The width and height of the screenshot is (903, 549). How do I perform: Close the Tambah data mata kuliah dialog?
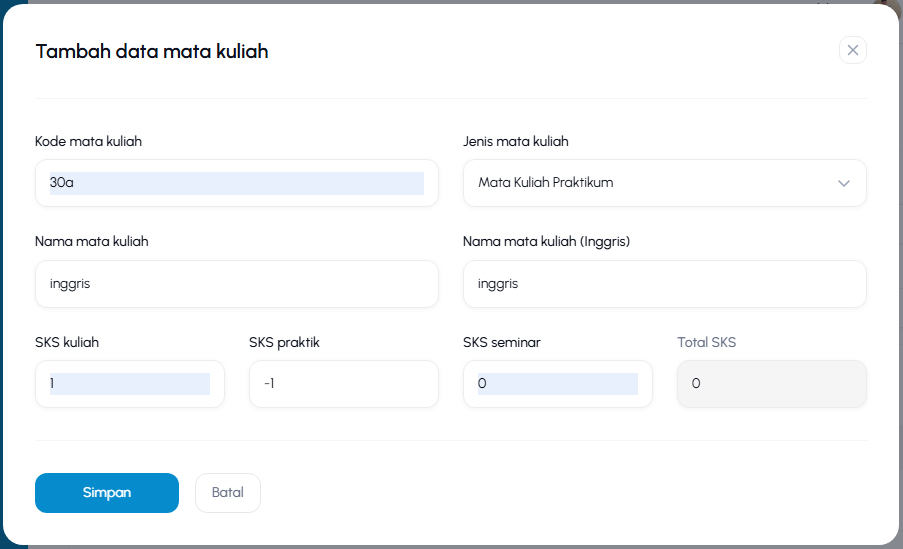click(852, 50)
